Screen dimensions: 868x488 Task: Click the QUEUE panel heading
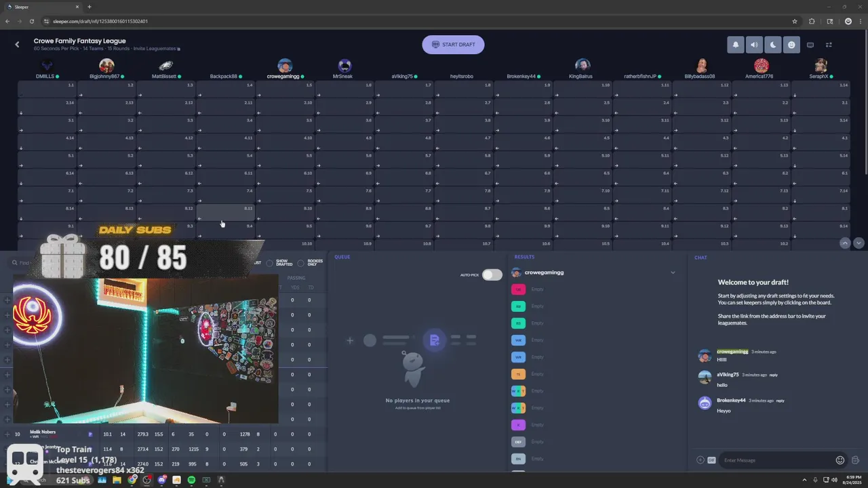(x=342, y=257)
